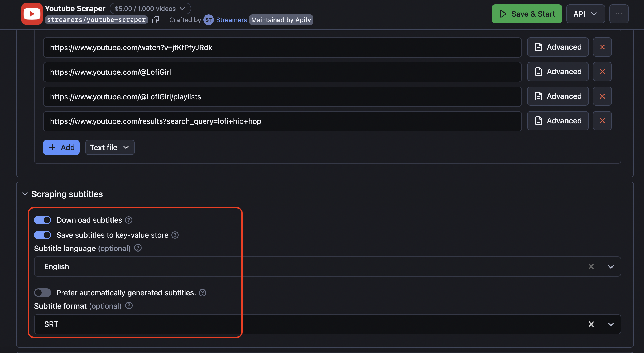
Task: Open the more options ellipsis menu
Action: [x=619, y=14]
